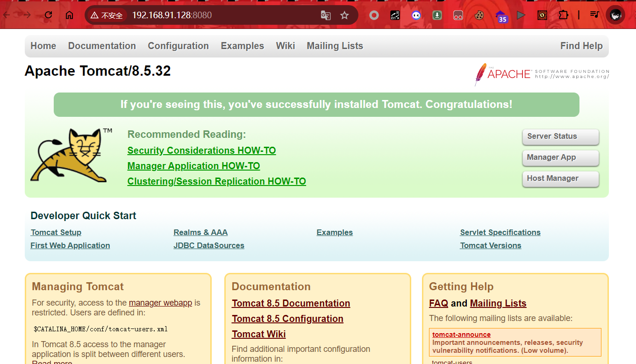Open Documentation in the top nav
Viewport: 636px width, 364px height.
pos(102,46)
